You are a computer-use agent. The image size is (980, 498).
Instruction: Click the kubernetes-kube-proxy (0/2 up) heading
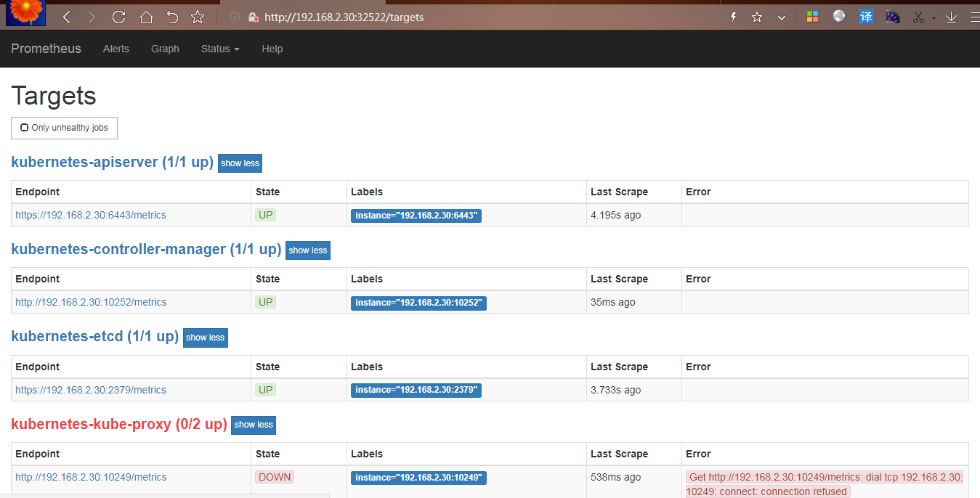click(119, 423)
